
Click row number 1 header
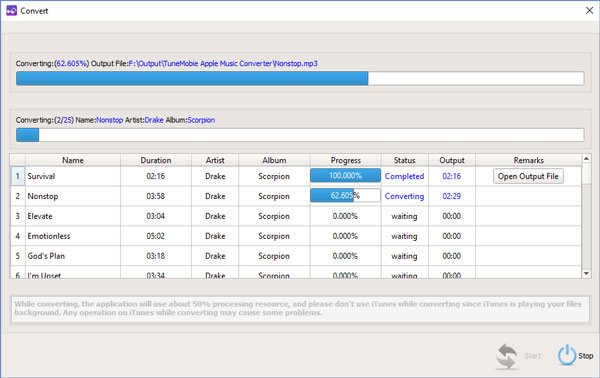[18, 176]
